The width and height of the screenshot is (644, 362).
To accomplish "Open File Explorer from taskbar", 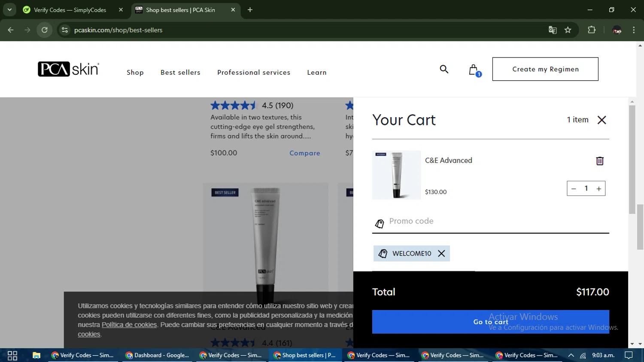I will coord(36,356).
